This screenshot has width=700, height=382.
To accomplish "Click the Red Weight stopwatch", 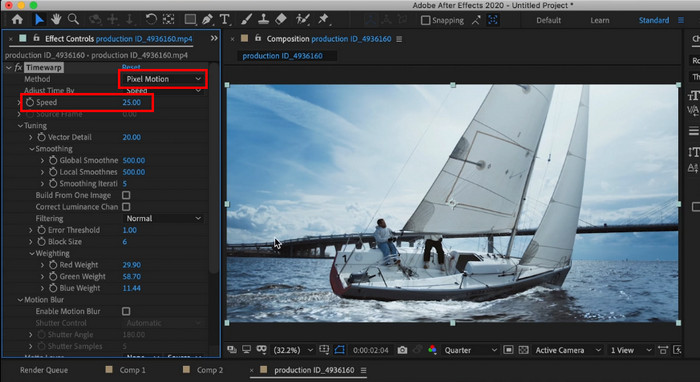I will click(53, 265).
